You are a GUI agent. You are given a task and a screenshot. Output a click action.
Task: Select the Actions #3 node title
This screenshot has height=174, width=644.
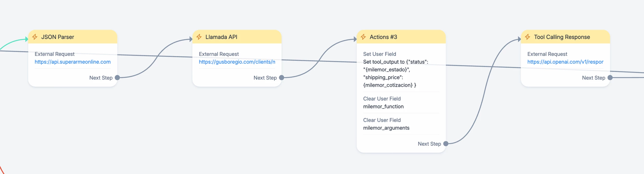coord(383,37)
